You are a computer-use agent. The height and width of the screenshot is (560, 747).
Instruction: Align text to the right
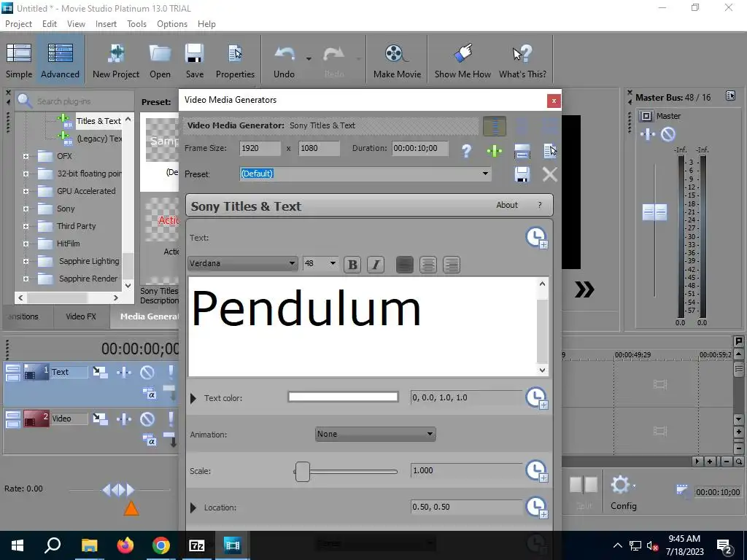(451, 265)
